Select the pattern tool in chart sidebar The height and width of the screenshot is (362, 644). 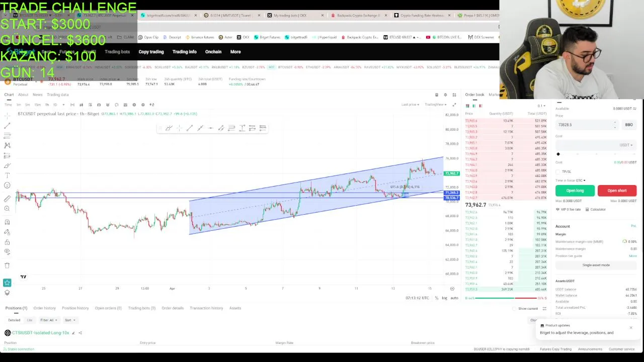click(7, 145)
